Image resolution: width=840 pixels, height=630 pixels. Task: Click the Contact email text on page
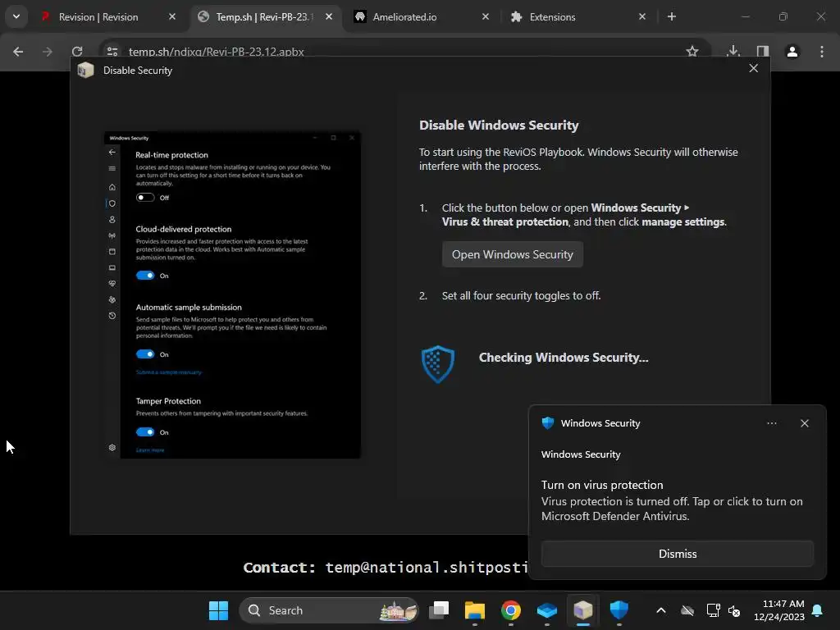click(x=386, y=568)
